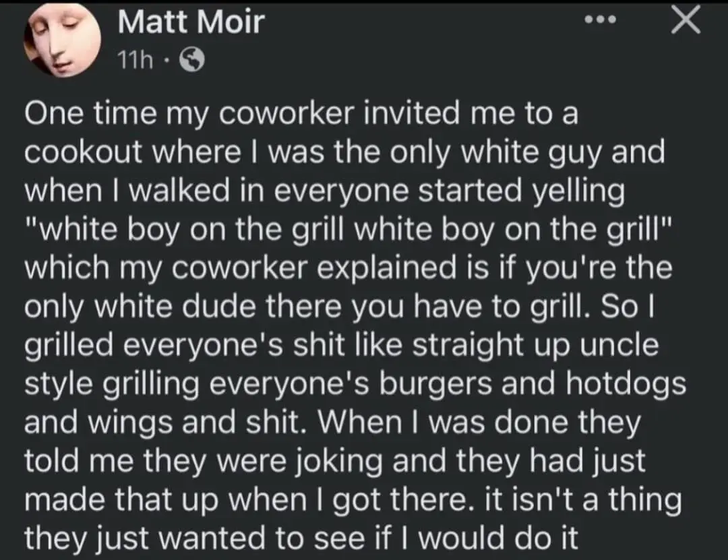728x560 pixels.
Task: Click the line starting "told me they were joking"
Action: click(x=335, y=461)
